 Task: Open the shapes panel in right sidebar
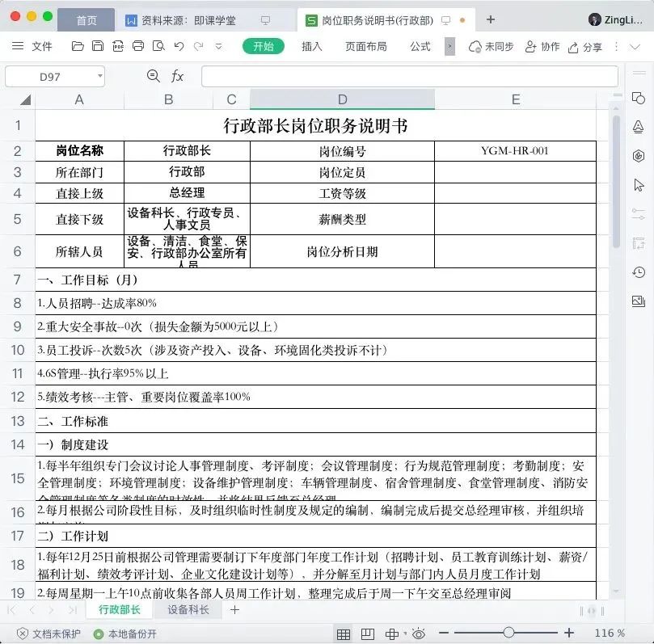pyautogui.click(x=638, y=99)
